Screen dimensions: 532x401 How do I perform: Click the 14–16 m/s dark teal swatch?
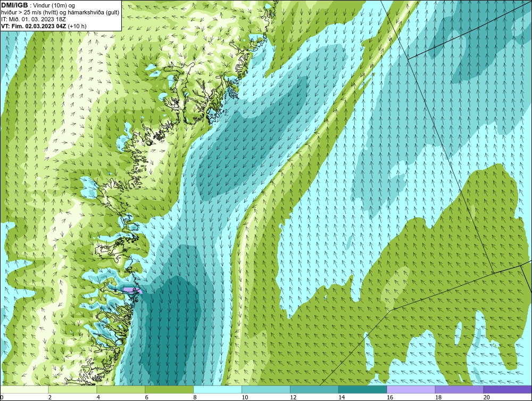pyautogui.click(x=363, y=389)
